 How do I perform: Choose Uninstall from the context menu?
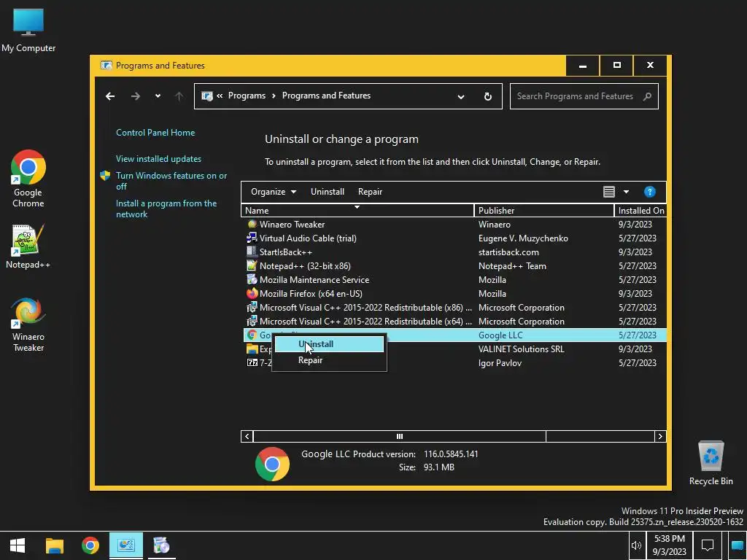point(329,344)
